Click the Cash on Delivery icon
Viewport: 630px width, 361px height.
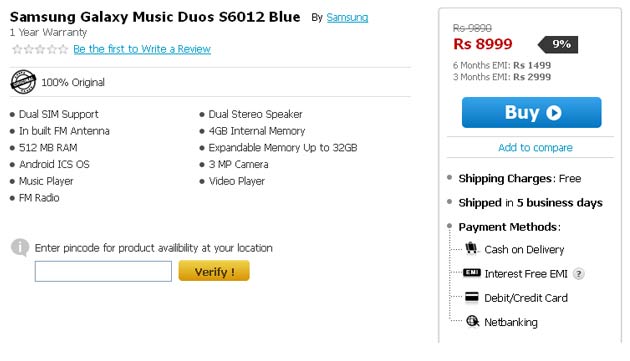click(x=471, y=248)
